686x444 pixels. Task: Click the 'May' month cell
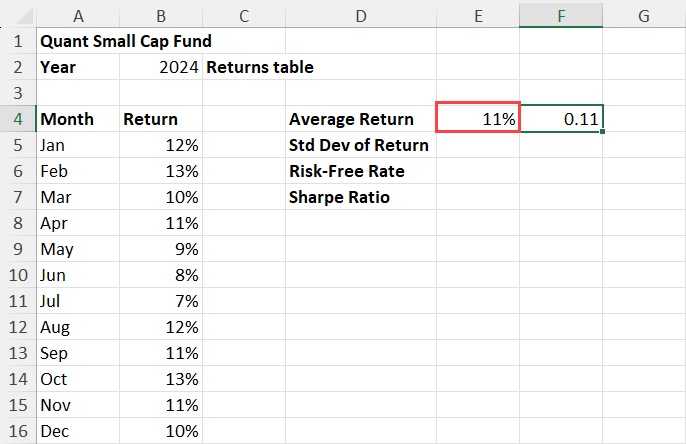[x=78, y=249]
